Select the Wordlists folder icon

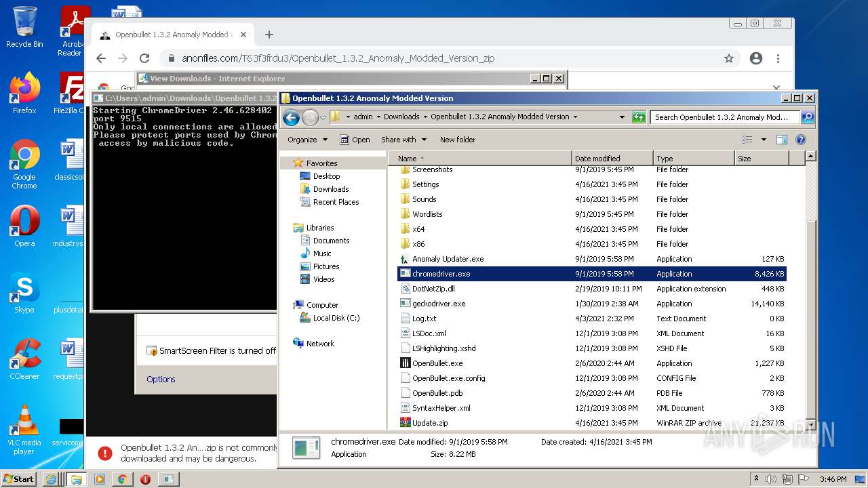(406, 214)
